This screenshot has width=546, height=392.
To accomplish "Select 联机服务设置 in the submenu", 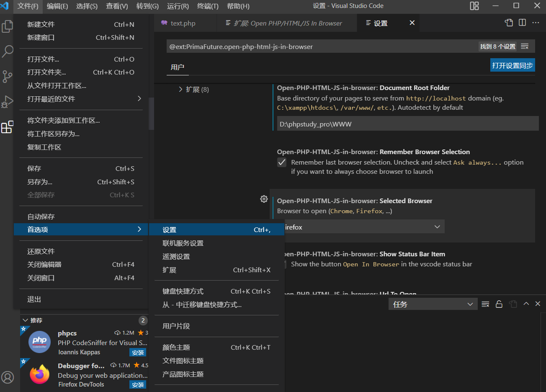I will click(x=216, y=243).
